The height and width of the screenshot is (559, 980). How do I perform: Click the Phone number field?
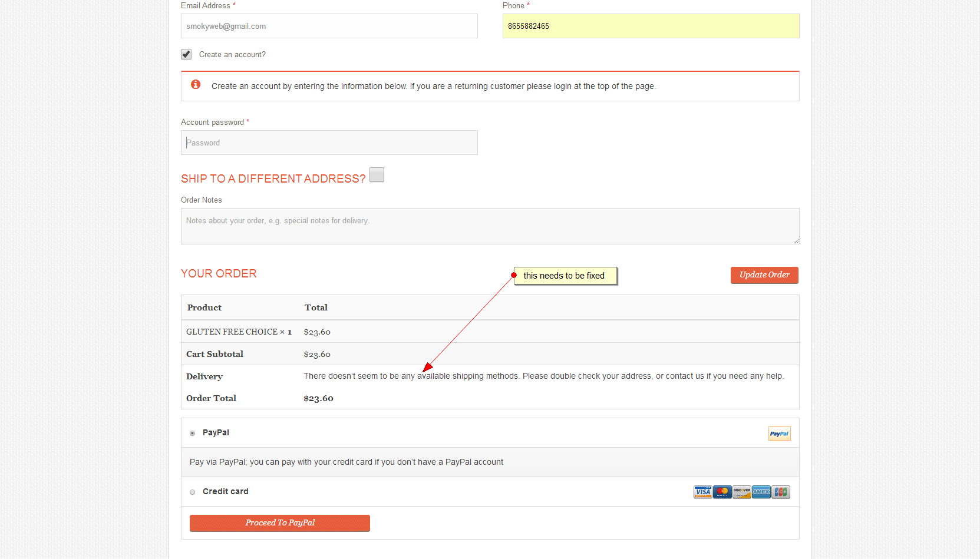click(651, 26)
